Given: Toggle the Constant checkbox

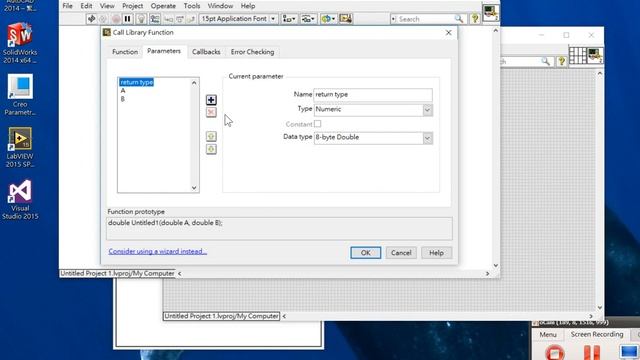Looking at the screenshot, I should click(318, 124).
